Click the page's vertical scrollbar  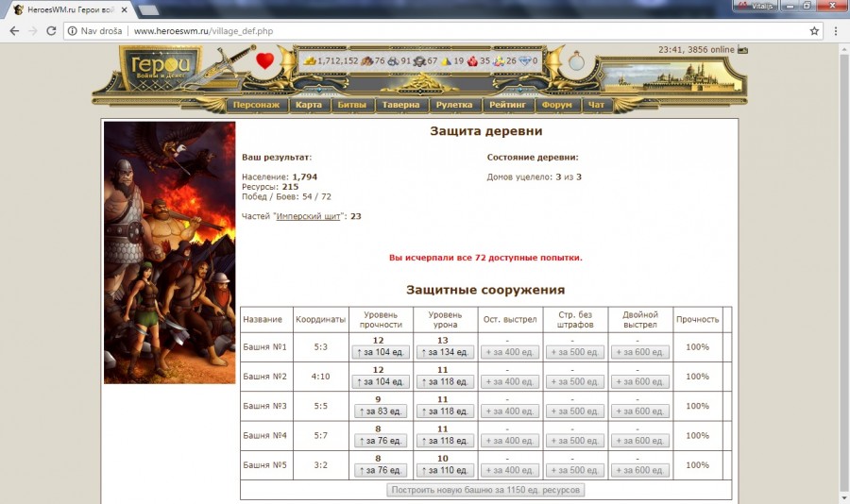[x=844, y=274]
